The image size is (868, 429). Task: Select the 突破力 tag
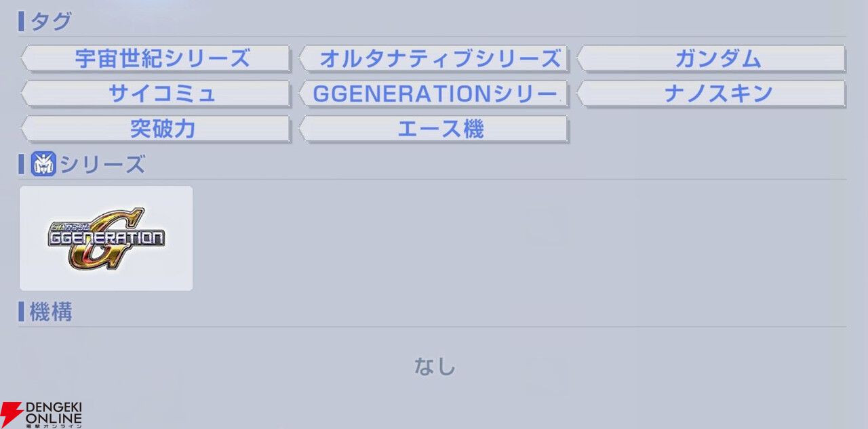[156, 129]
